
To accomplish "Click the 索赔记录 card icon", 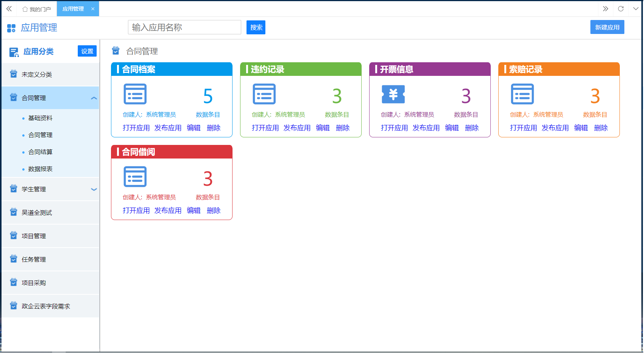I will point(522,94).
